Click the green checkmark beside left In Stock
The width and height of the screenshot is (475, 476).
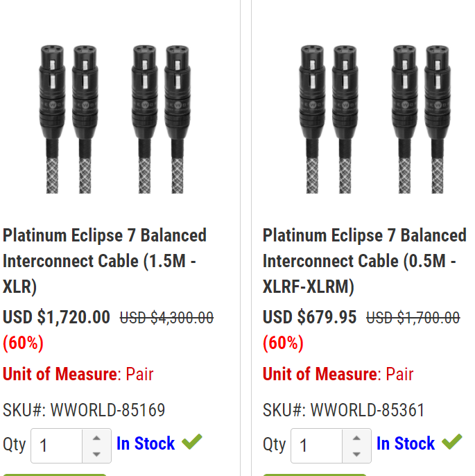point(191,442)
